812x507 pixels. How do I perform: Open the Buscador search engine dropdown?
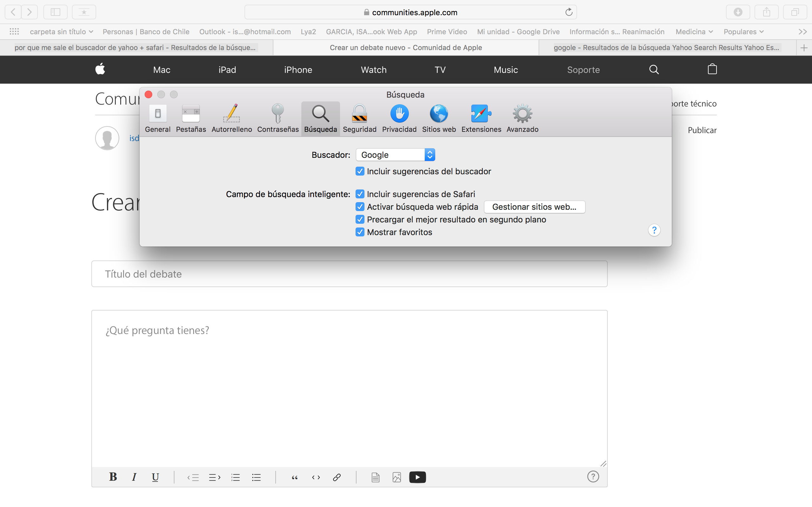pos(395,155)
